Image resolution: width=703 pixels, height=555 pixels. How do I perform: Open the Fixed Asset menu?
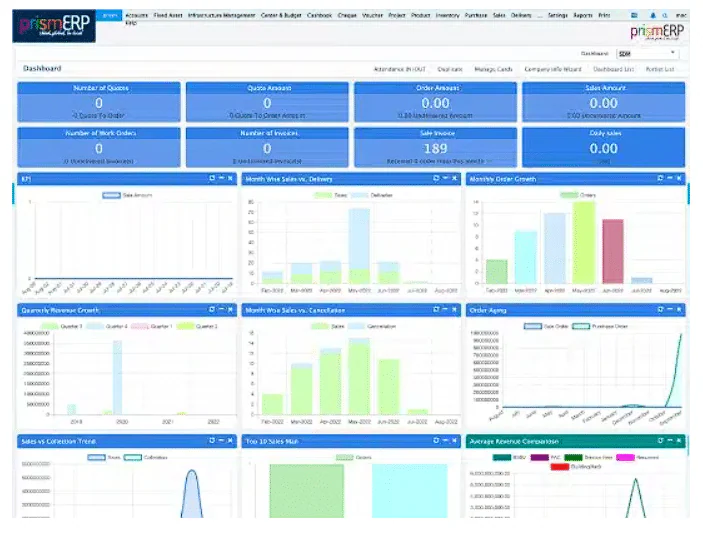click(168, 15)
